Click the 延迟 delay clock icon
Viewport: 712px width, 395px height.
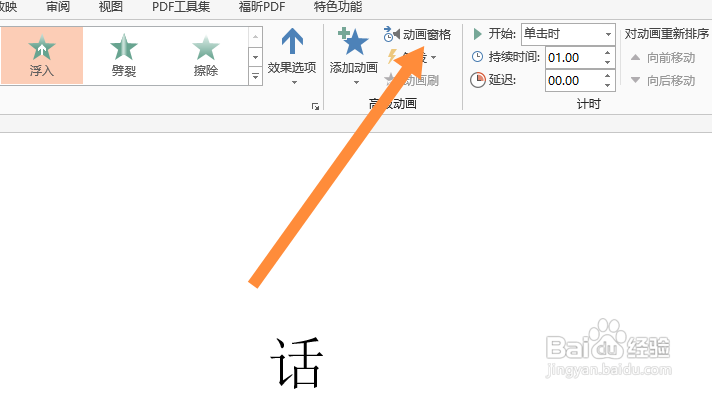click(x=478, y=80)
